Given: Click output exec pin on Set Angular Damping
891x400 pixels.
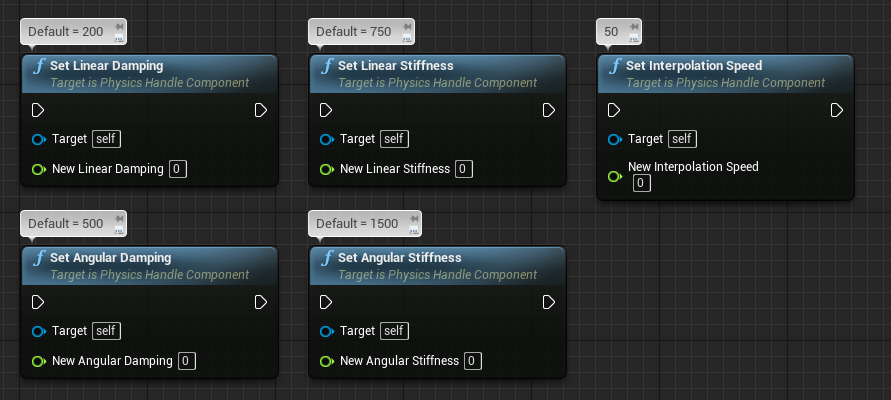Looking at the screenshot, I should pyautogui.click(x=260, y=302).
